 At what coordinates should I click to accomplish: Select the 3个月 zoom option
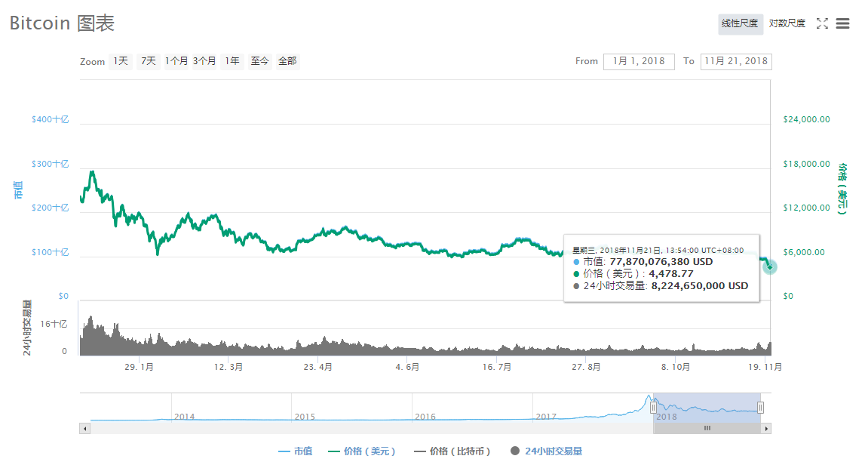(204, 61)
